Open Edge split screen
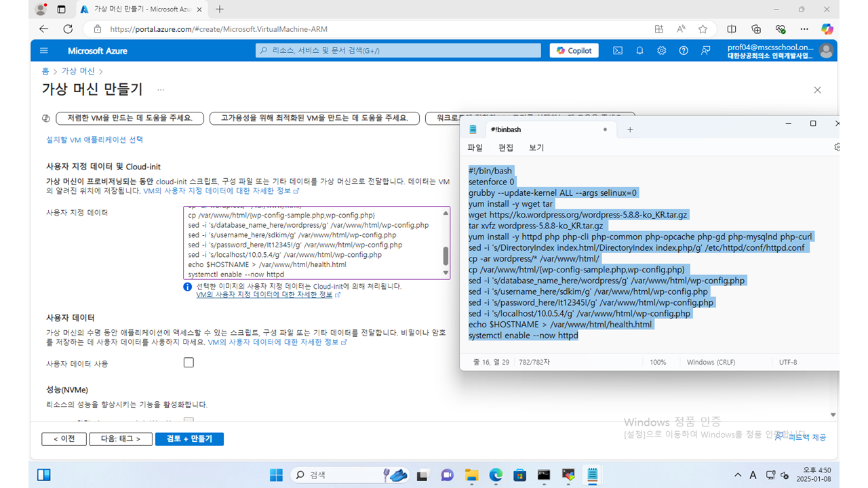 coord(732,29)
